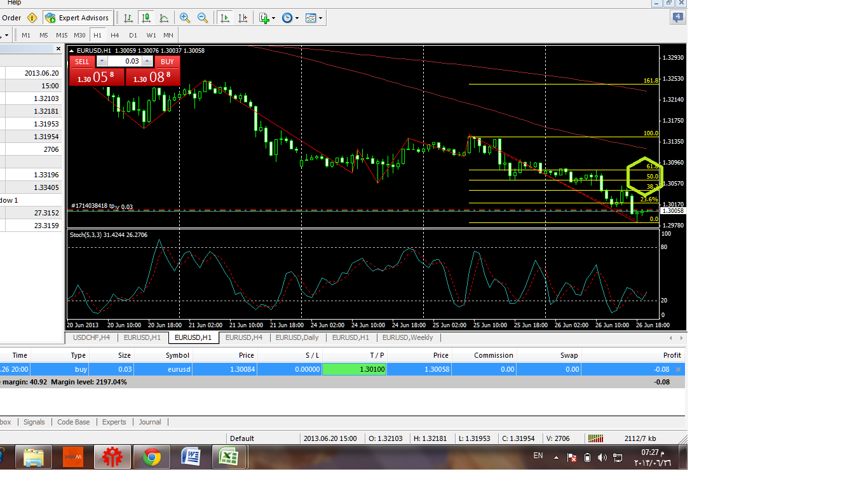Screen dimensions: 868x488
Task: Zoom out of the chart
Action: click(203, 18)
